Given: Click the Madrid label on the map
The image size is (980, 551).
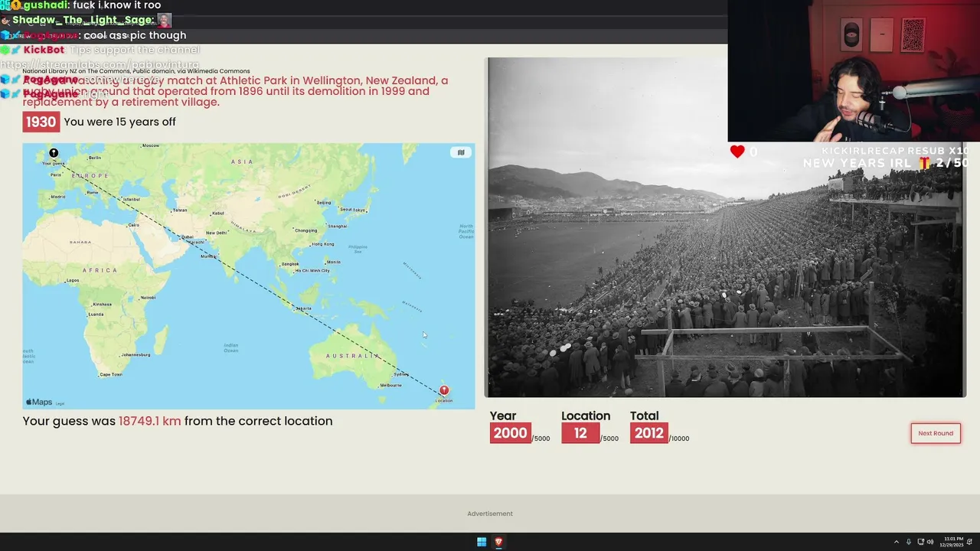Looking at the screenshot, I should point(58,196).
